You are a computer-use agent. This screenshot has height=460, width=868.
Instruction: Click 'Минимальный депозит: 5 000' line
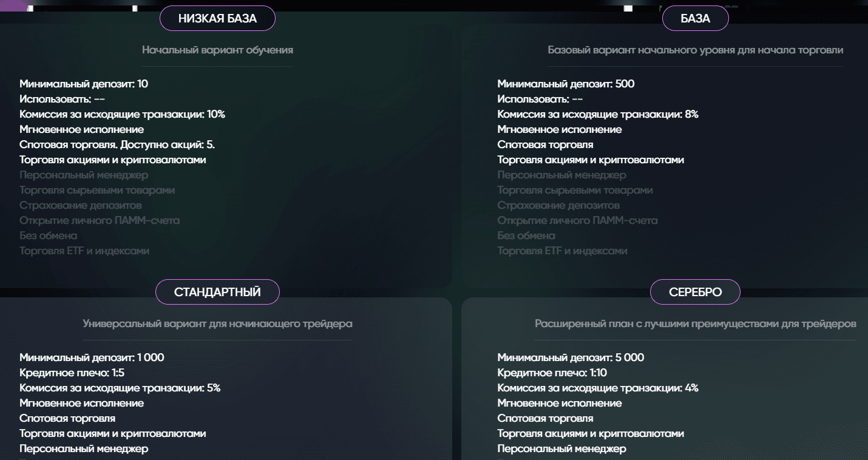(571, 357)
